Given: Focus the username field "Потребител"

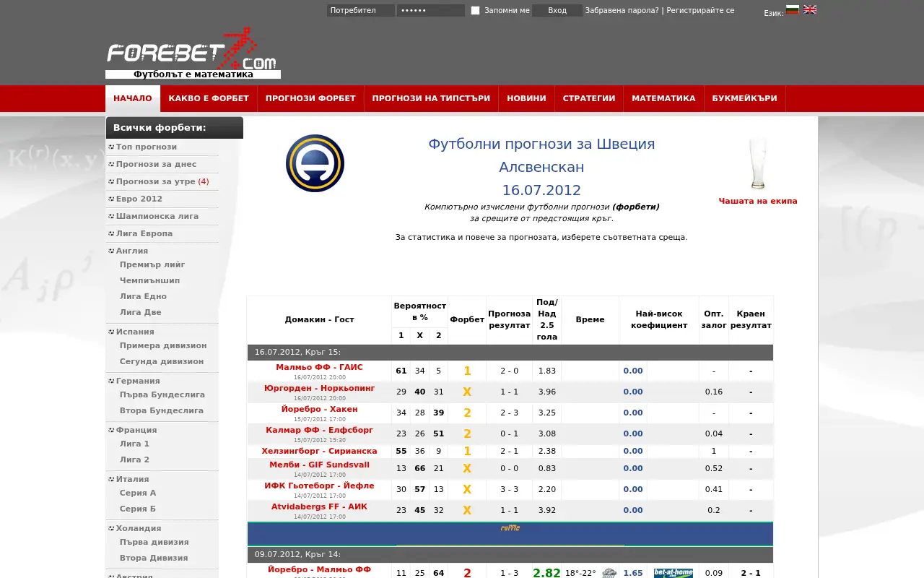Looking at the screenshot, I should [x=361, y=11].
